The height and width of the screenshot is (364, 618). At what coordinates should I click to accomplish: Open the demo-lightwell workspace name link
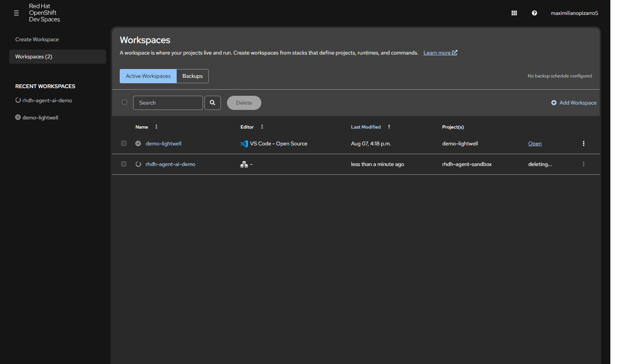click(163, 143)
